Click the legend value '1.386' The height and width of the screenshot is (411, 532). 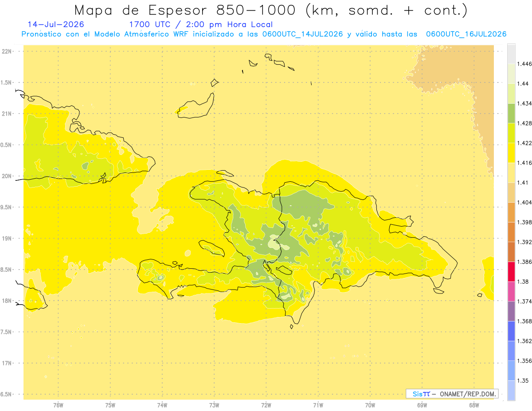525,262
